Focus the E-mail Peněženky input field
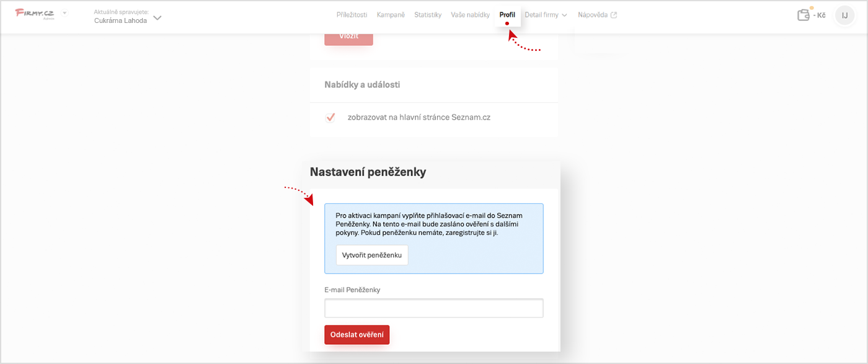Viewport: 868px width, 364px height. tap(433, 308)
